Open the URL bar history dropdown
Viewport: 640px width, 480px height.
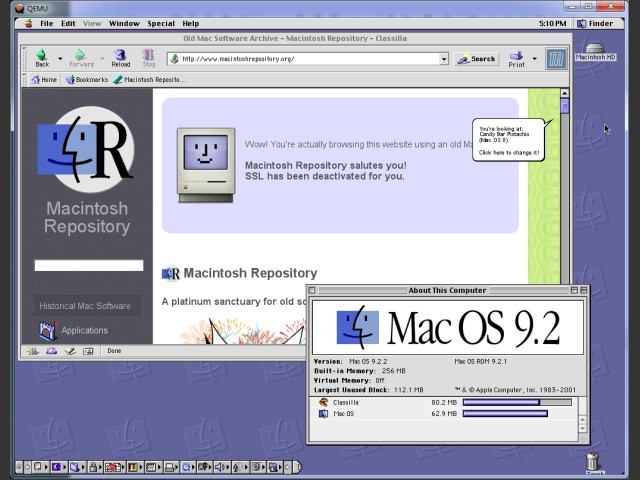pos(444,59)
